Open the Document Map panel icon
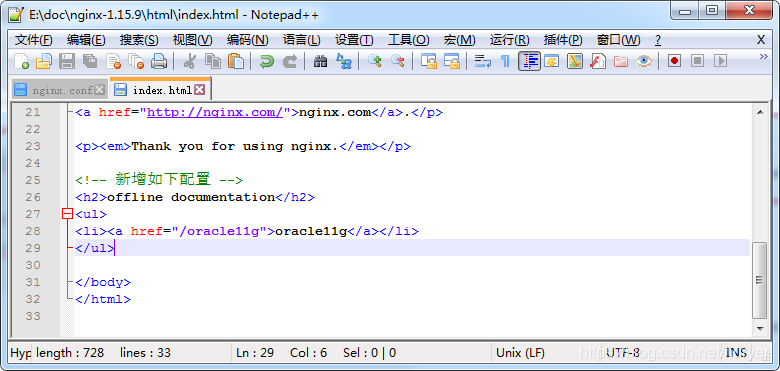The width and height of the screenshot is (780, 371). coord(575,61)
